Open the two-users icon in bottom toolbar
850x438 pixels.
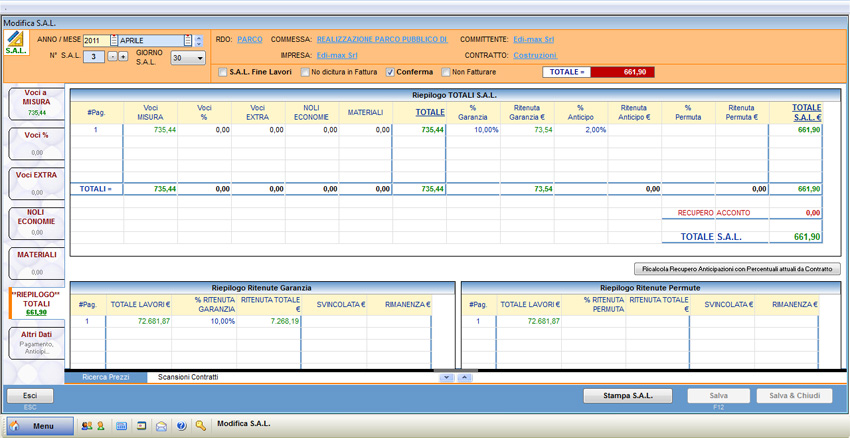click(86, 426)
